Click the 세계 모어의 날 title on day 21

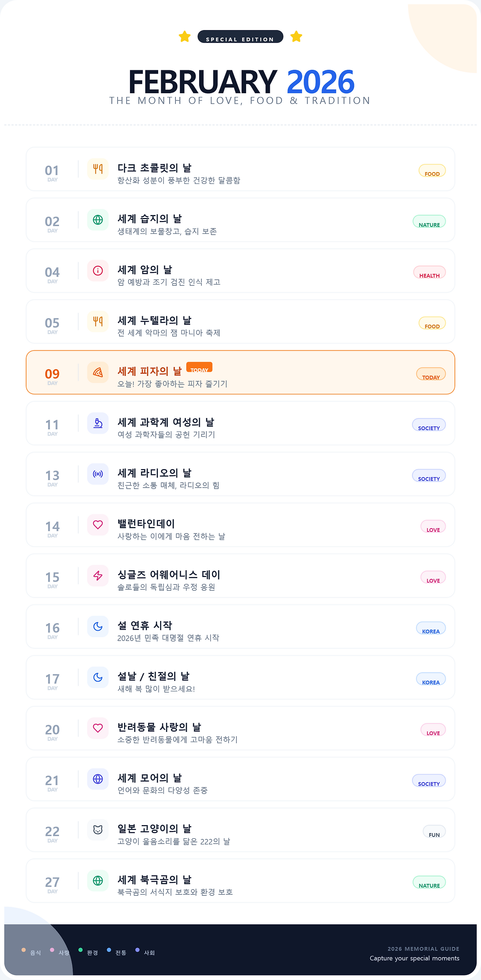pyautogui.click(x=150, y=778)
